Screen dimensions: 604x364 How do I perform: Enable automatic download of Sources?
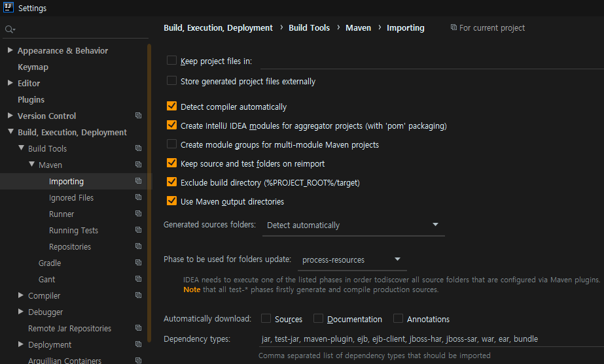(x=266, y=318)
